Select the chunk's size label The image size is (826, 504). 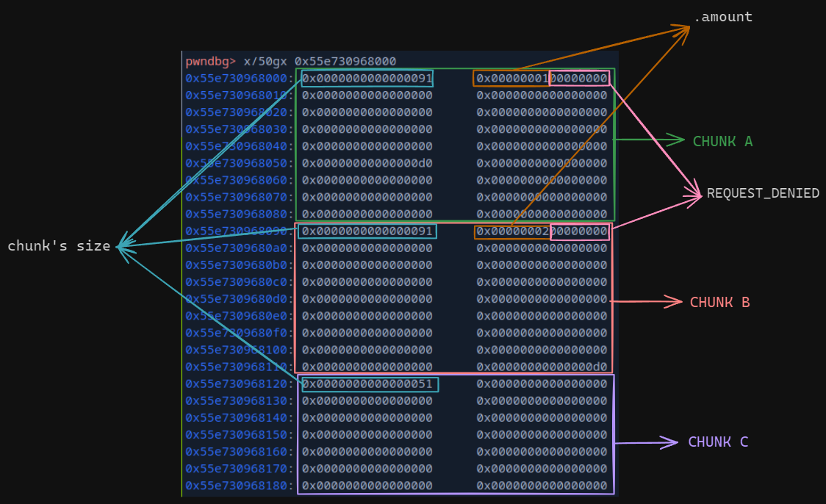pyautogui.click(x=59, y=246)
